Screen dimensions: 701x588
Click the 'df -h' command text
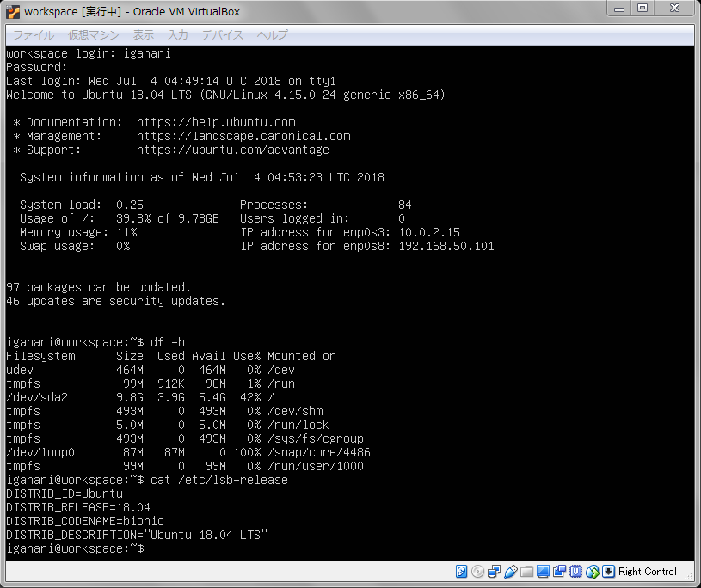click(168, 343)
